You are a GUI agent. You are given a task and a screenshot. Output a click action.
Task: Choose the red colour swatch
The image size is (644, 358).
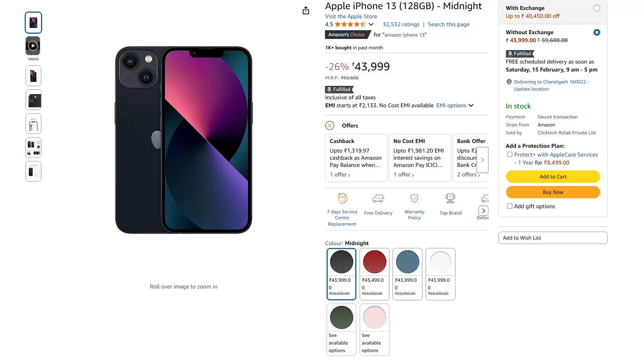click(374, 262)
